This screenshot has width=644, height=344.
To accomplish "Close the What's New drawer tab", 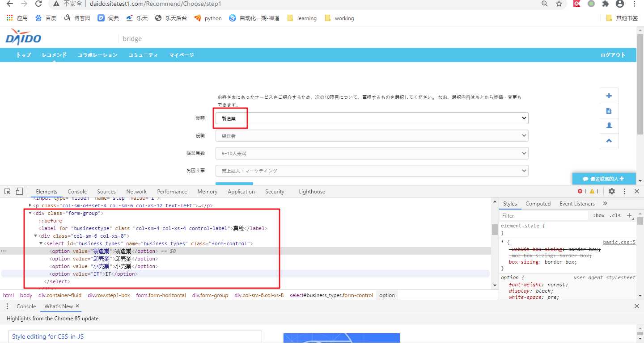I will coord(77,306).
